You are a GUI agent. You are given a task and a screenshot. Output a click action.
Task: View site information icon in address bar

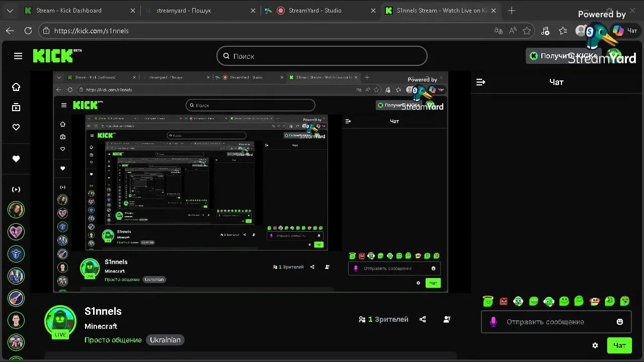(46, 31)
